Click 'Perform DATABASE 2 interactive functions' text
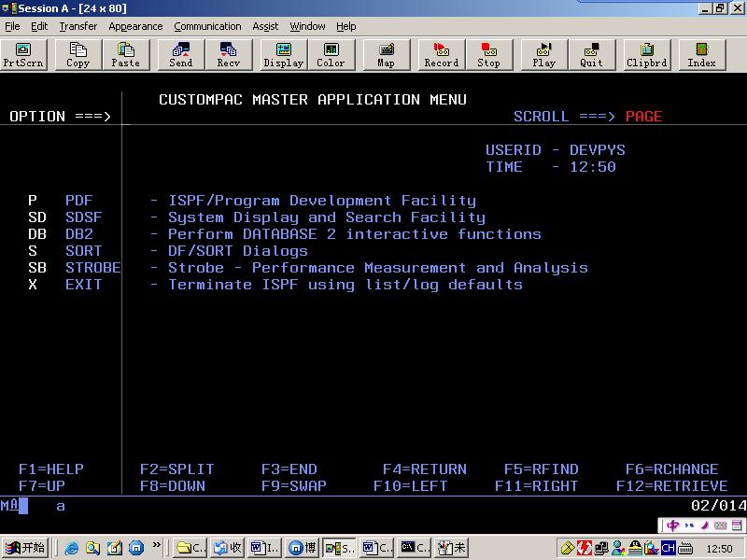747x560 pixels. pos(355,234)
